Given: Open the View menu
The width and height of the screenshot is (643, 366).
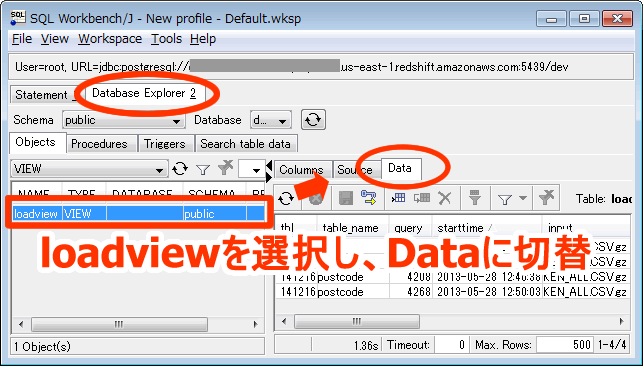Looking at the screenshot, I should [x=55, y=39].
